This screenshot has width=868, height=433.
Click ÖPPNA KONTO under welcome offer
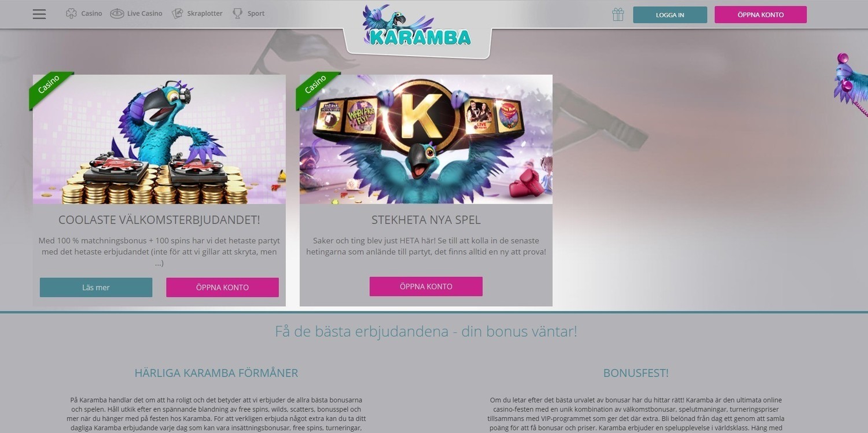[x=222, y=287]
